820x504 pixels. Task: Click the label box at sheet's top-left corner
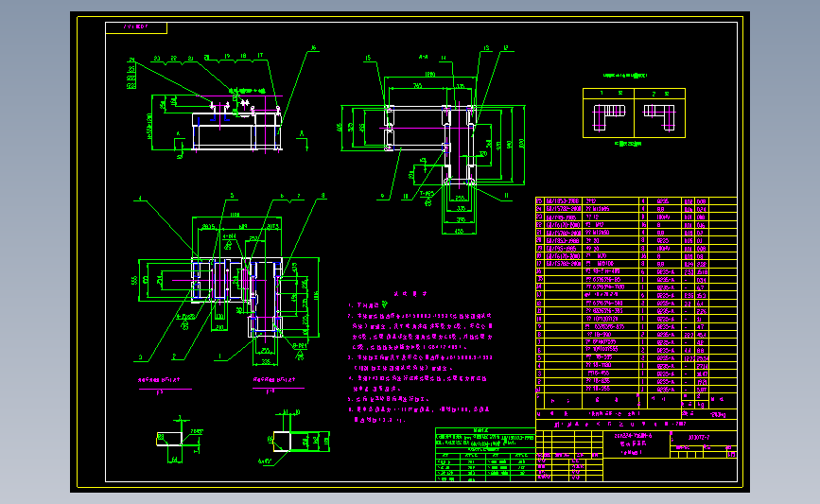tap(136, 27)
